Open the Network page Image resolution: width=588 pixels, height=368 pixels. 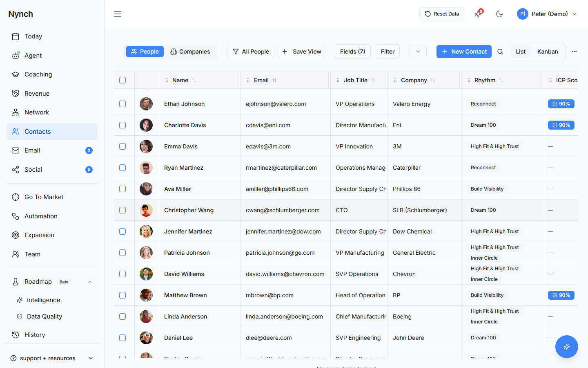tap(52, 112)
